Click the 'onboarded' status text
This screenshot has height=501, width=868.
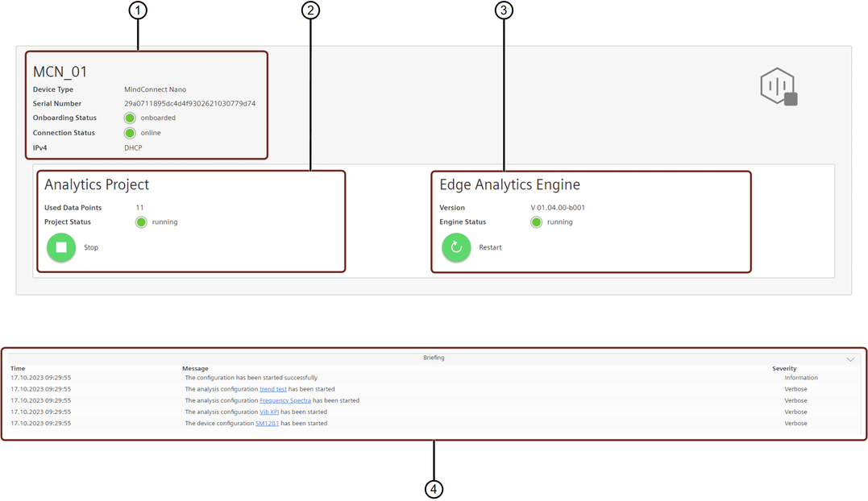click(158, 118)
